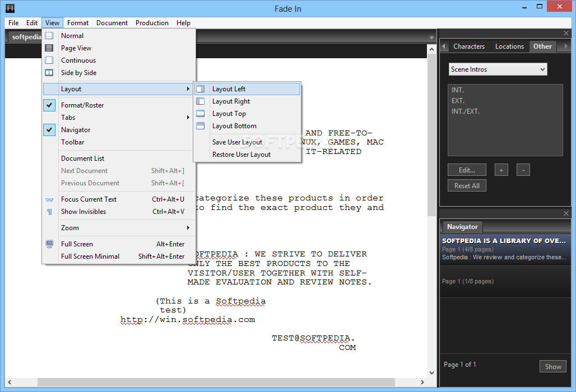Click left arrow beside Characters tab
576x392 pixels.
click(444, 46)
